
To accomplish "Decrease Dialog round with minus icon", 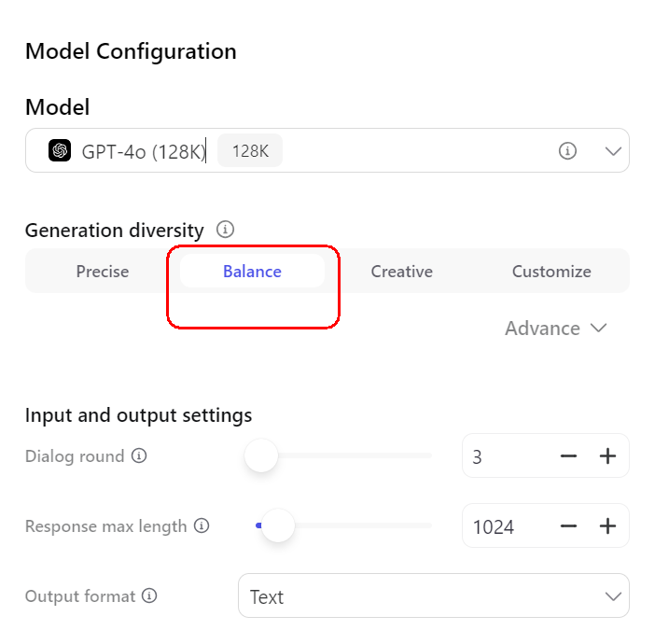I will [568, 456].
